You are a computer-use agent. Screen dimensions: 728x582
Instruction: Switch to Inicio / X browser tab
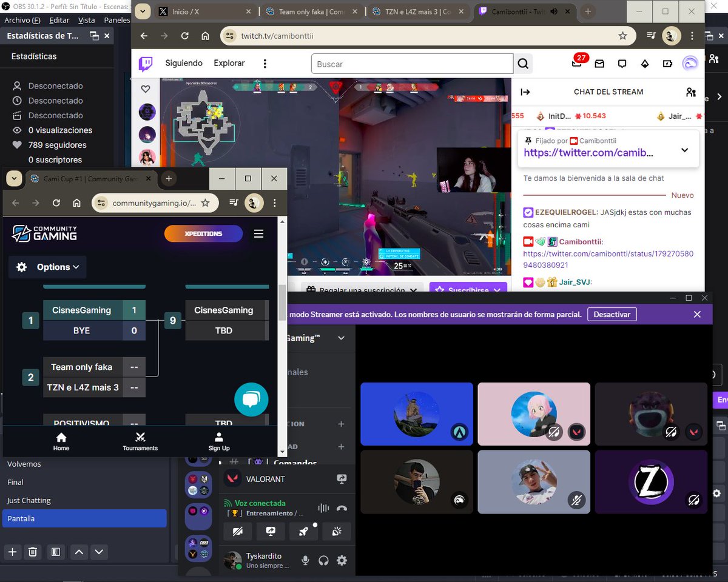pos(205,12)
